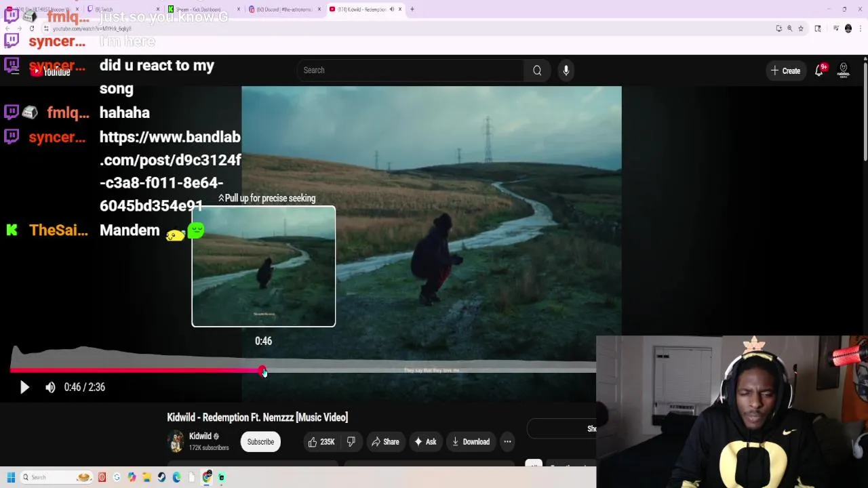Open Steam from the taskbar

161,477
